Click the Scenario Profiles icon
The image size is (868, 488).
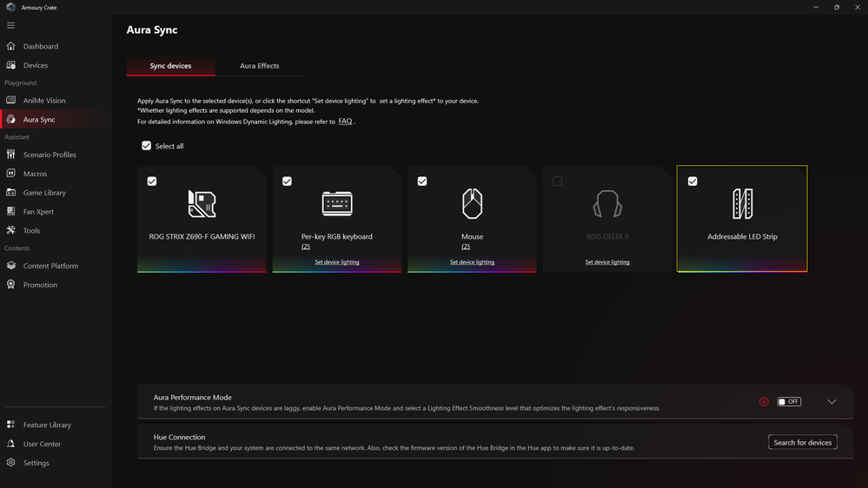coord(11,155)
